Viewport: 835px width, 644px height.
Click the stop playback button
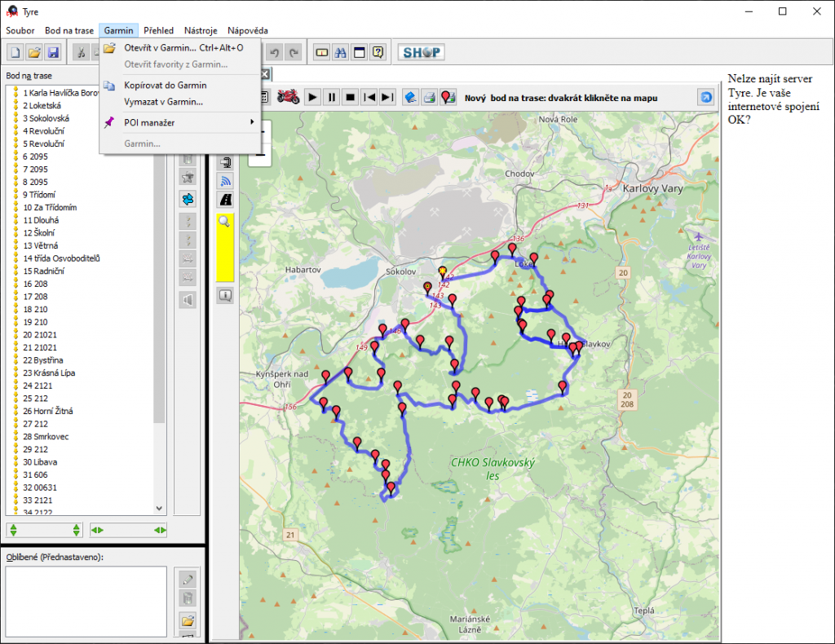[x=350, y=97]
